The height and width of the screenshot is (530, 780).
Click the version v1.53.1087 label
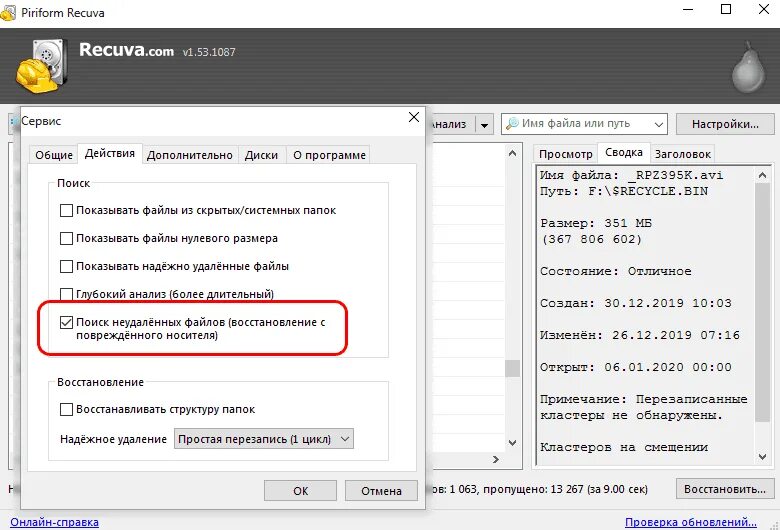[209, 52]
